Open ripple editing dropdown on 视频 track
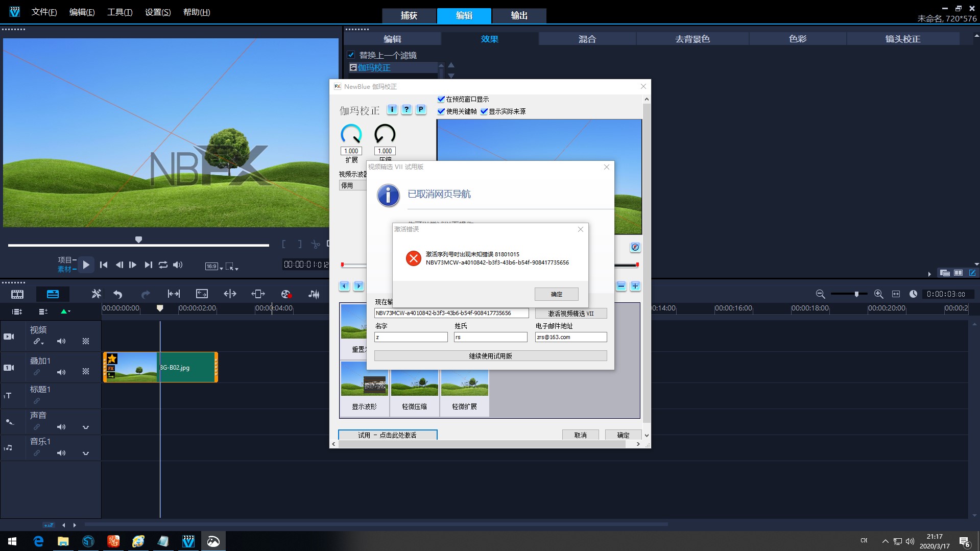980x551 pixels. tap(39, 342)
